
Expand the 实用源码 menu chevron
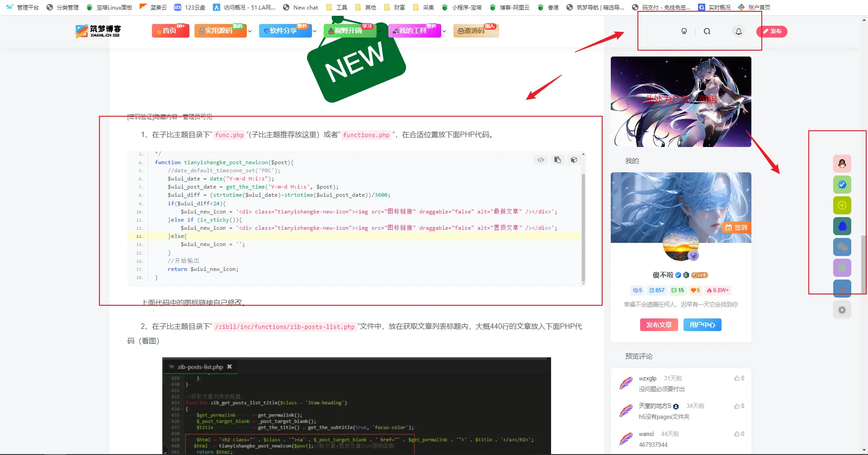click(250, 31)
